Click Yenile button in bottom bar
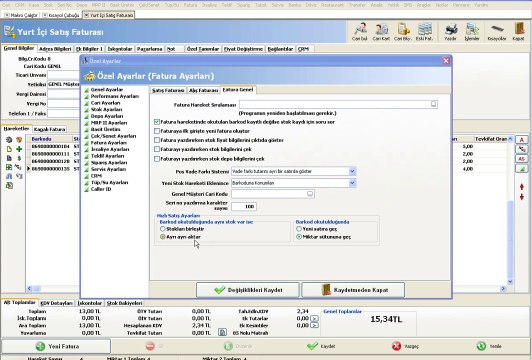532x360 pixels. (x=489, y=346)
